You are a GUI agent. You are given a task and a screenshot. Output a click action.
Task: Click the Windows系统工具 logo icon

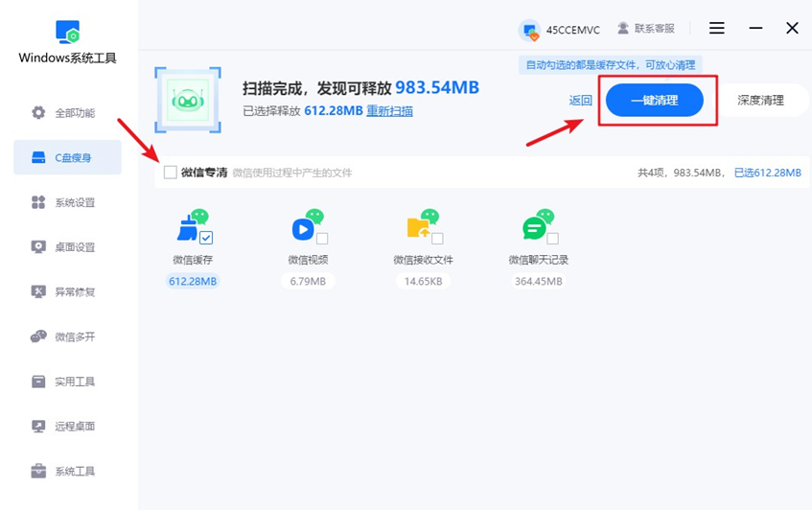pos(68,32)
